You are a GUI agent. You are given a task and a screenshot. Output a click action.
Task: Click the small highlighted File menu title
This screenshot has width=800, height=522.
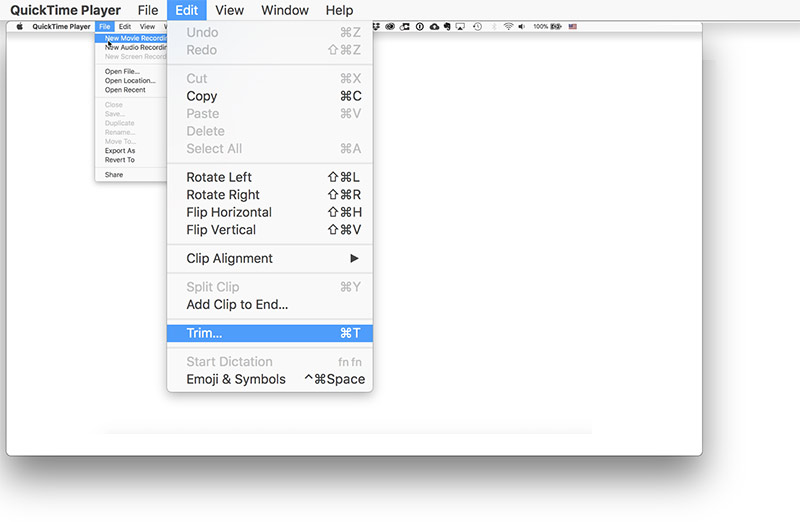[x=105, y=27]
